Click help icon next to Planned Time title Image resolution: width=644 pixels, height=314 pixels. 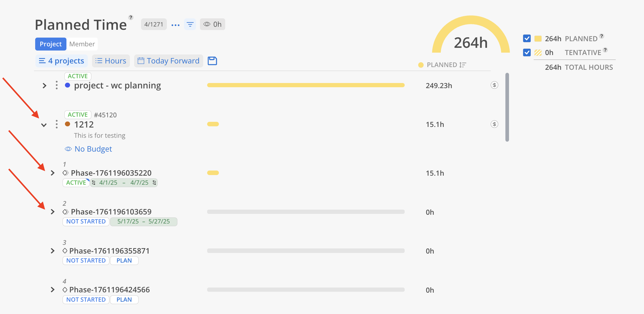point(131,17)
